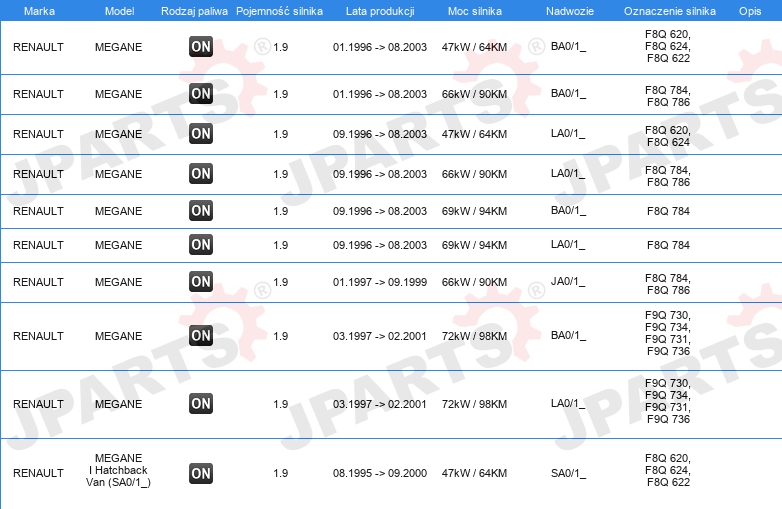Click the Moc silnika column header

(475, 11)
